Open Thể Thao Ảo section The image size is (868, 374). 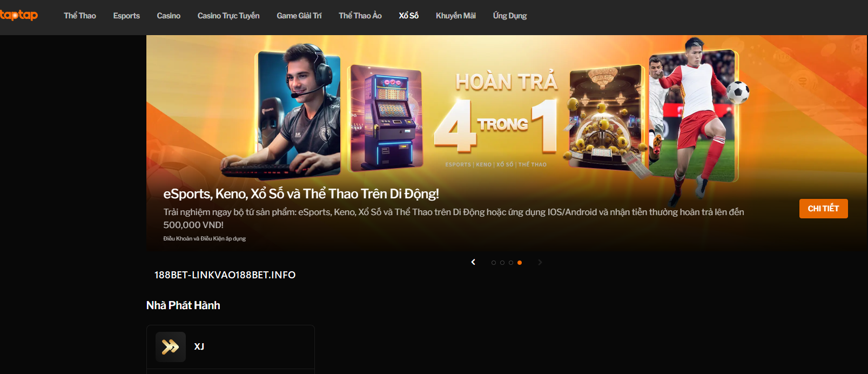pos(360,16)
